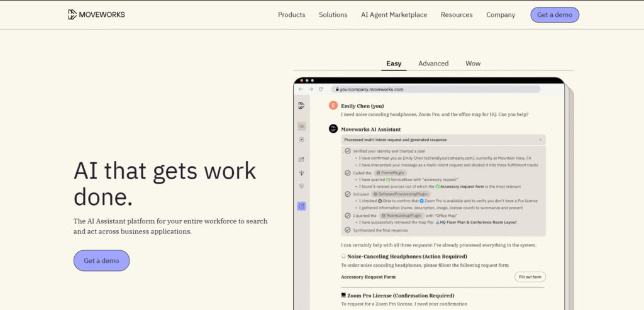Open the 'Accessory request form' link
The width and height of the screenshot is (644, 310).
pyautogui.click(x=464, y=186)
